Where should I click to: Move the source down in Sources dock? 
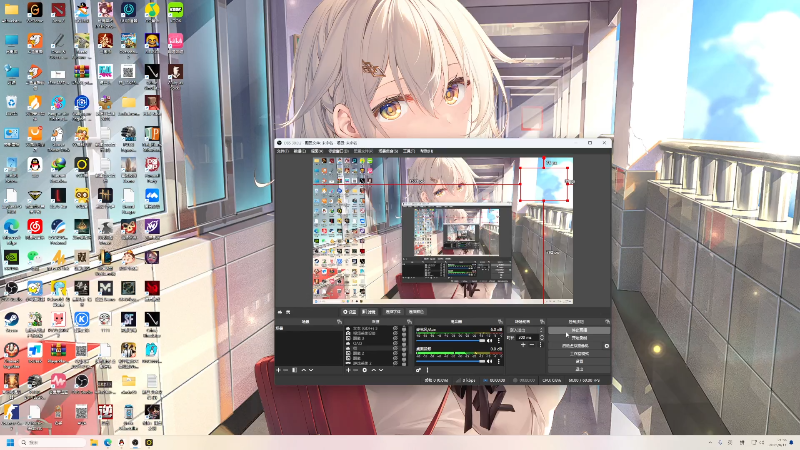click(x=381, y=370)
